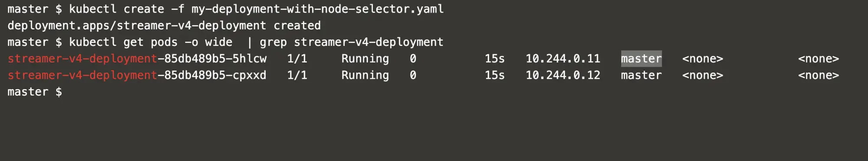
Task: Click the pod name ending in 5hlcw
Action: 137,58
